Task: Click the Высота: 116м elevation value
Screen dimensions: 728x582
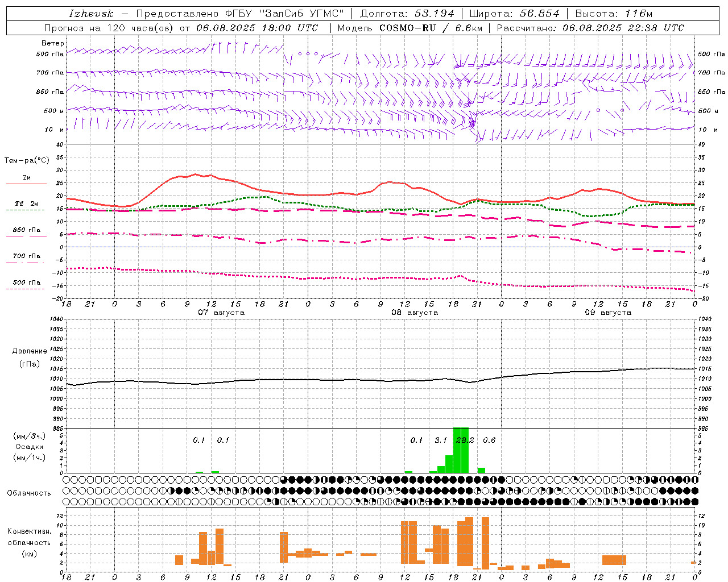Action: tap(614, 14)
